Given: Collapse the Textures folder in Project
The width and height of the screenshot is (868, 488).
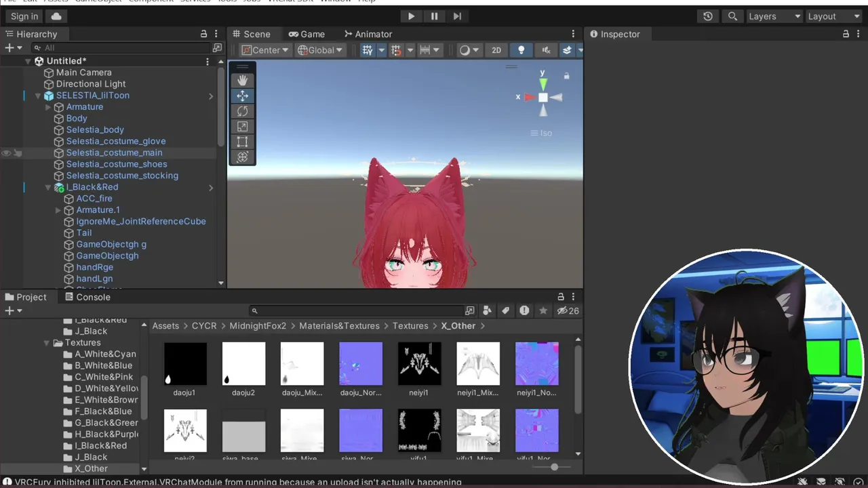Looking at the screenshot, I should 47,343.
